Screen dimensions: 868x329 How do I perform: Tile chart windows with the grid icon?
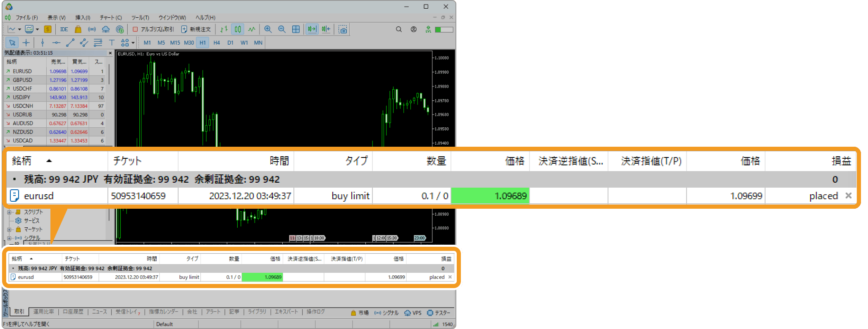pyautogui.click(x=296, y=29)
